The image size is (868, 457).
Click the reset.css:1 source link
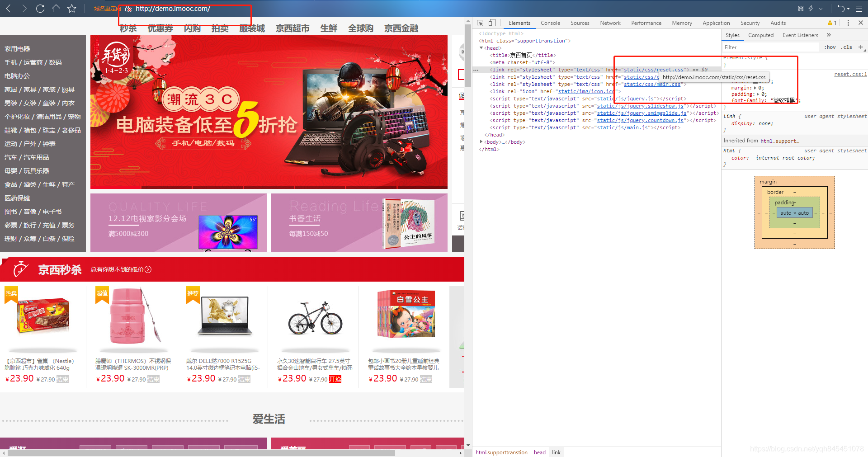point(850,74)
